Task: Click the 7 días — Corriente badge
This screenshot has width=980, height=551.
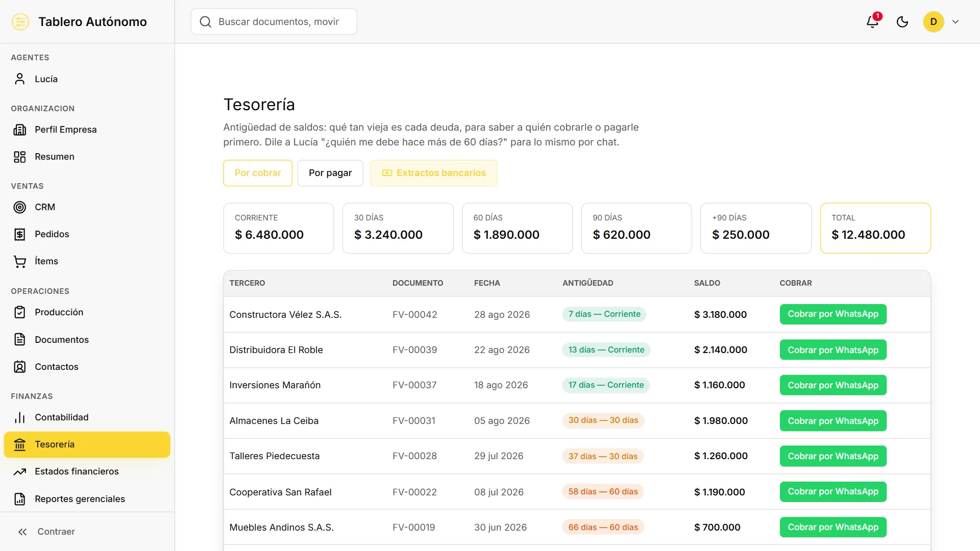Action: pyautogui.click(x=604, y=314)
